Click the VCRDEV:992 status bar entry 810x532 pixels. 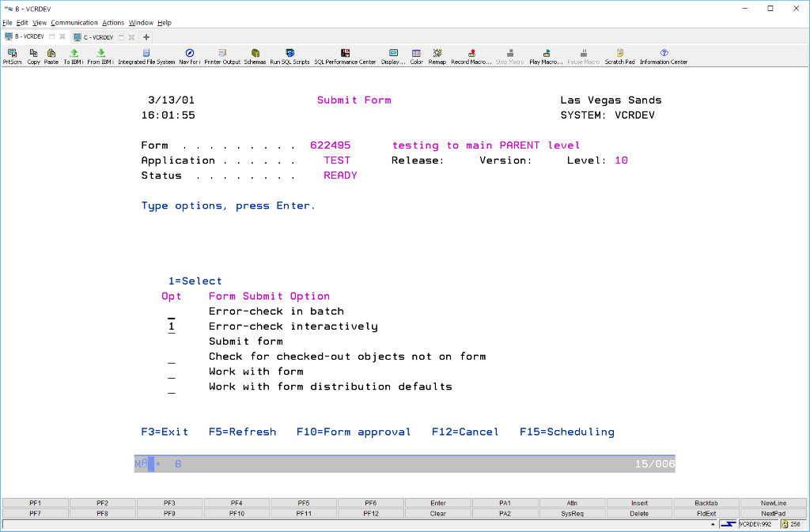click(x=757, y=524)
